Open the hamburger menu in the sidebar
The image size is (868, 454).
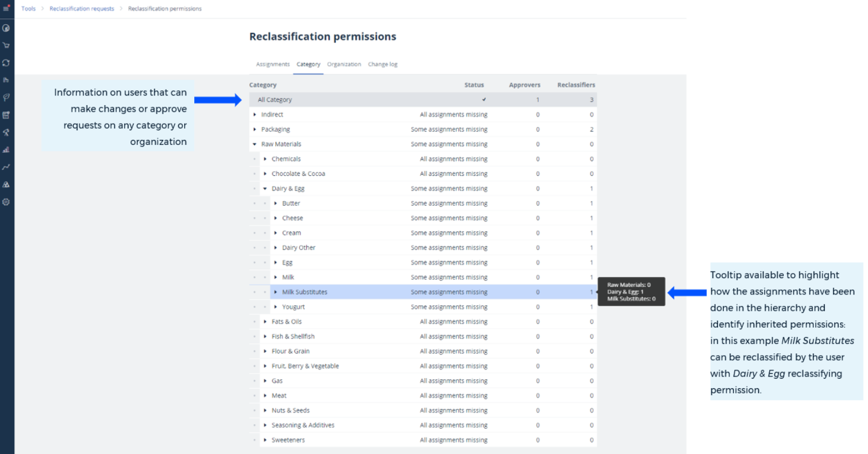point(6,8)
